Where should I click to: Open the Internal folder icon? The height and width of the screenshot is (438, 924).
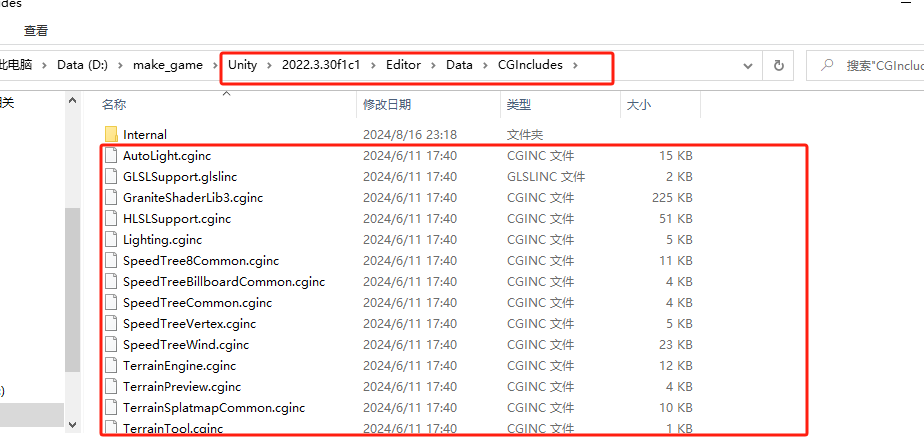pos(111,134)
